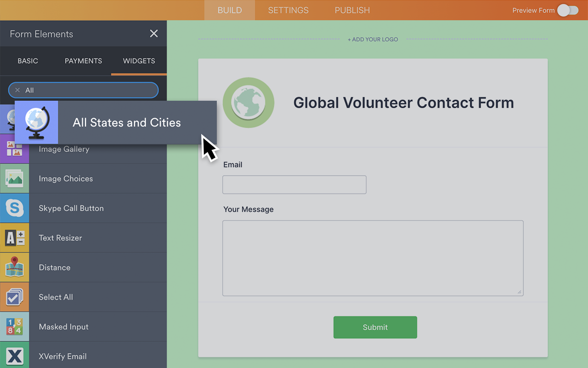
Task: Click the Add Your Logo link
Action: click(x=373, y=40)
